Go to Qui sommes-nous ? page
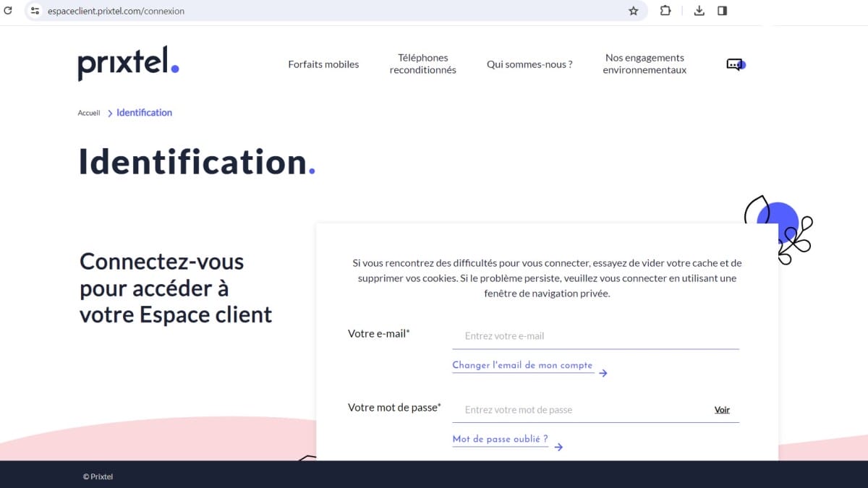 click(x=529, y=64)
